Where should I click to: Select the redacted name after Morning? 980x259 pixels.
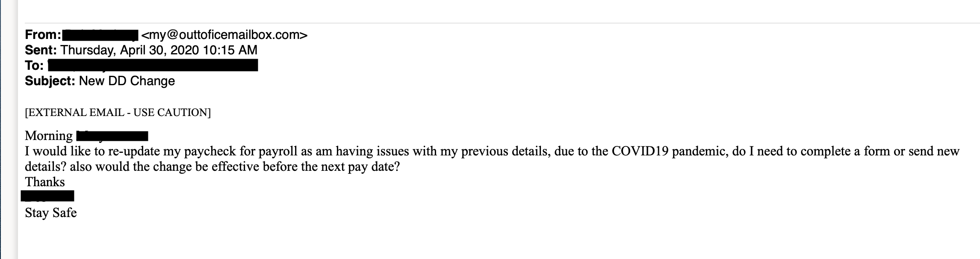click(112, 136)
